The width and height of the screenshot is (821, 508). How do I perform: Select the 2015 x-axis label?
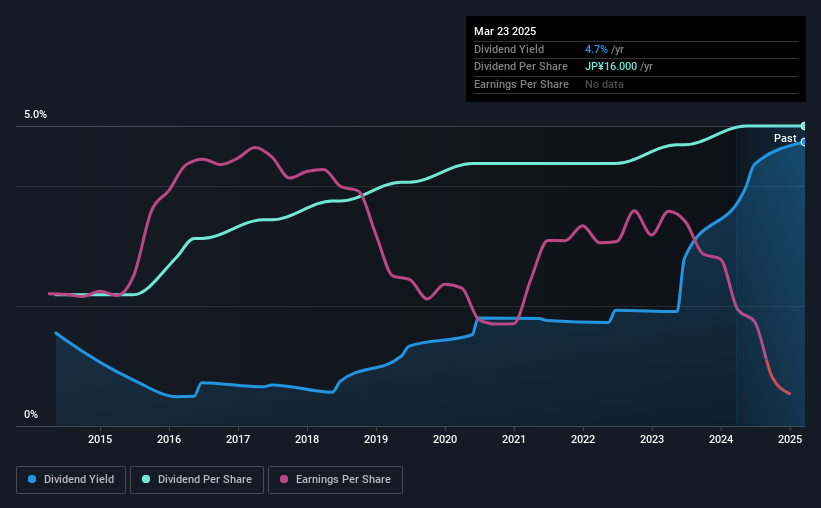tap(100, 439)
